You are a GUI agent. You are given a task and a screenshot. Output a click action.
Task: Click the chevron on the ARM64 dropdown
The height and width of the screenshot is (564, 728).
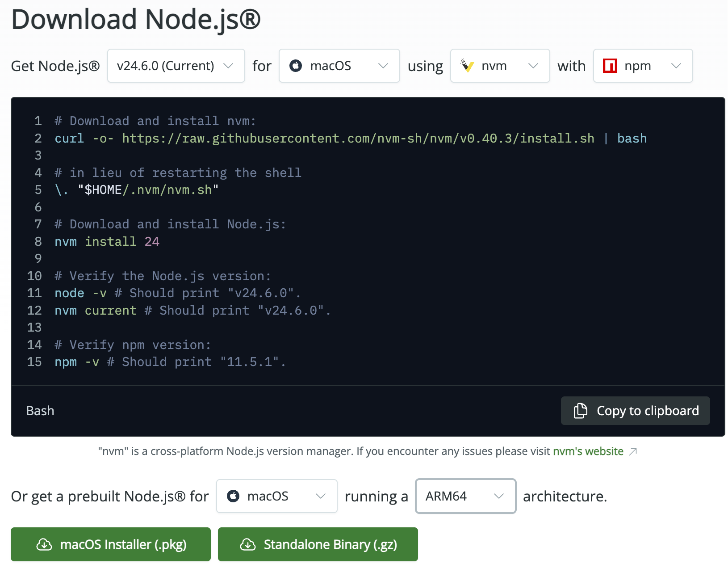point(499,496)
